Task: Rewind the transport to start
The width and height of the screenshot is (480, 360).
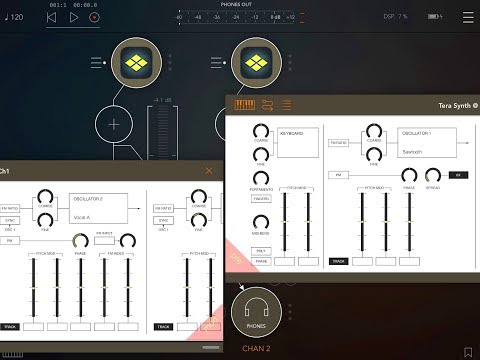Action: click(x=51, y=17)
